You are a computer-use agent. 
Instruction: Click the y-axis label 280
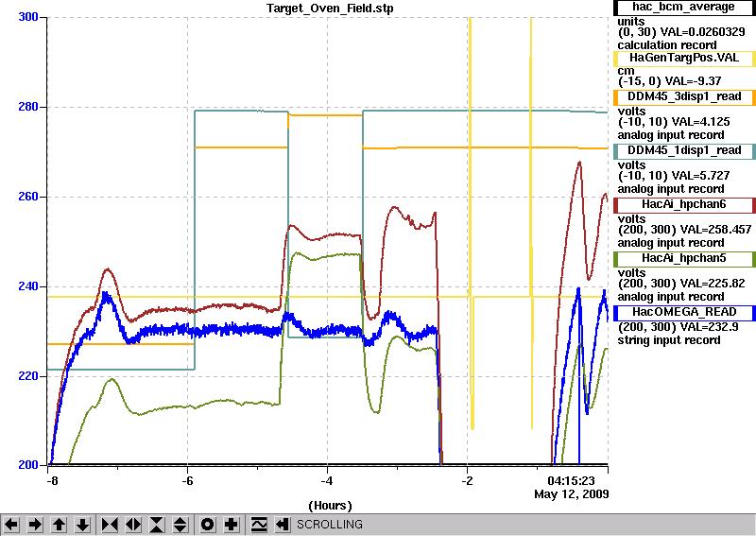pos(28,107)
